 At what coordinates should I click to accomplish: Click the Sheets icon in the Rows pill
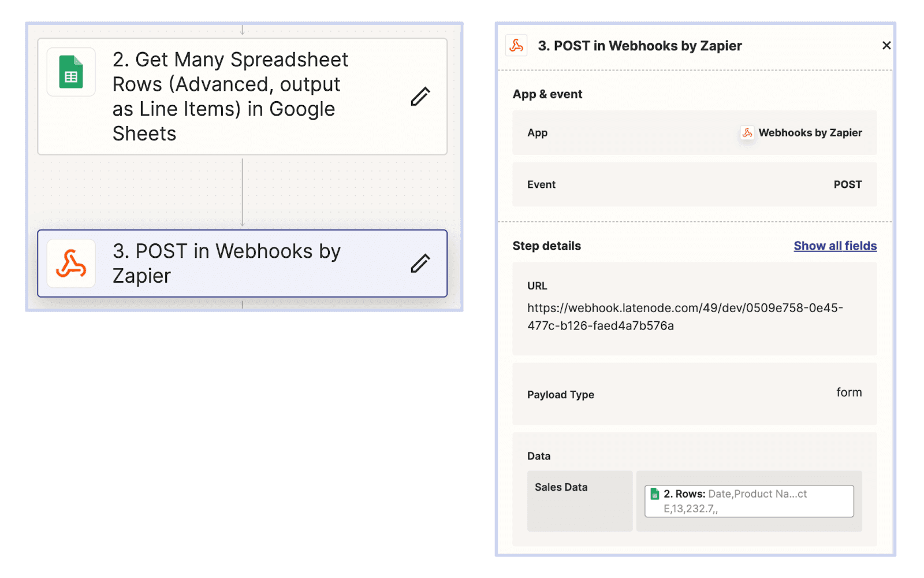coord(655,494)
